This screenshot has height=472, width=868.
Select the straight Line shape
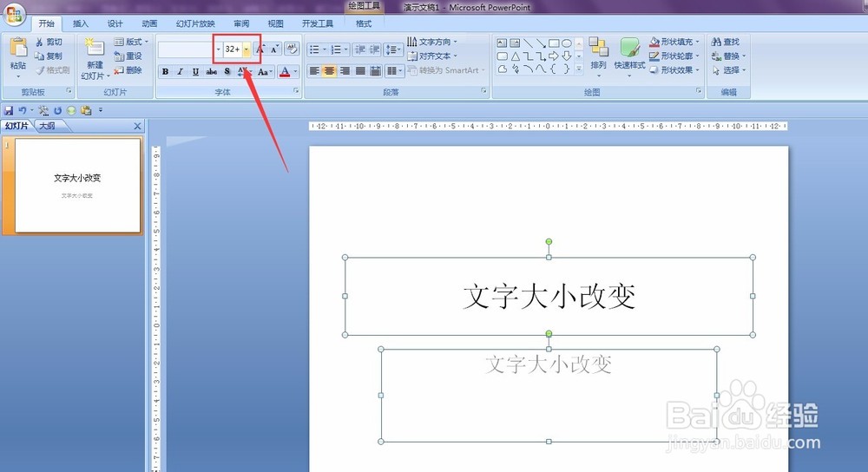(528, 43)
